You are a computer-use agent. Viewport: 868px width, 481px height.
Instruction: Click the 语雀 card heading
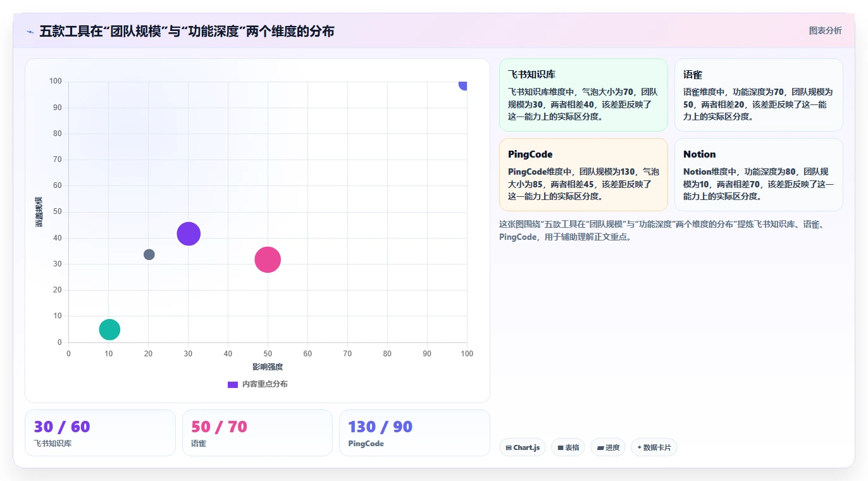click(693, 74)
